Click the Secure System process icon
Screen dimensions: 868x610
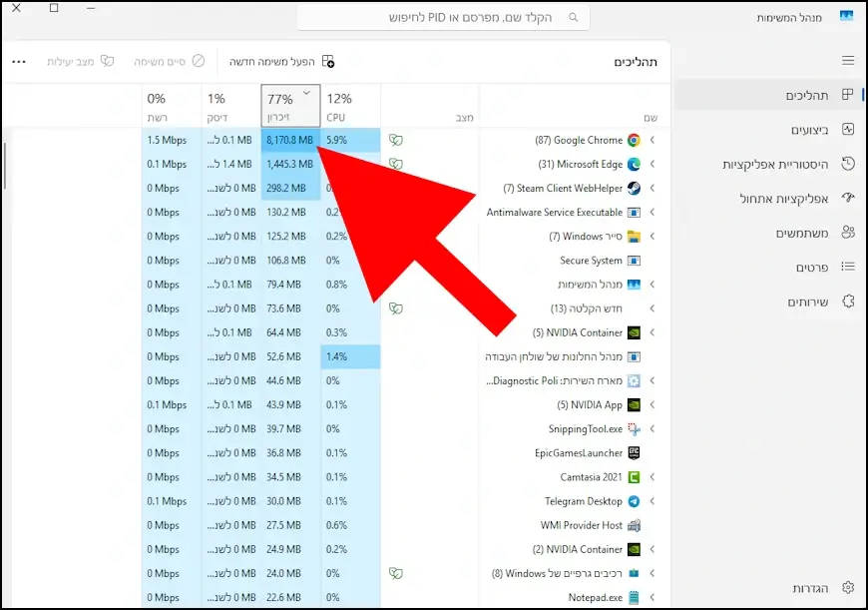[634, 261]
